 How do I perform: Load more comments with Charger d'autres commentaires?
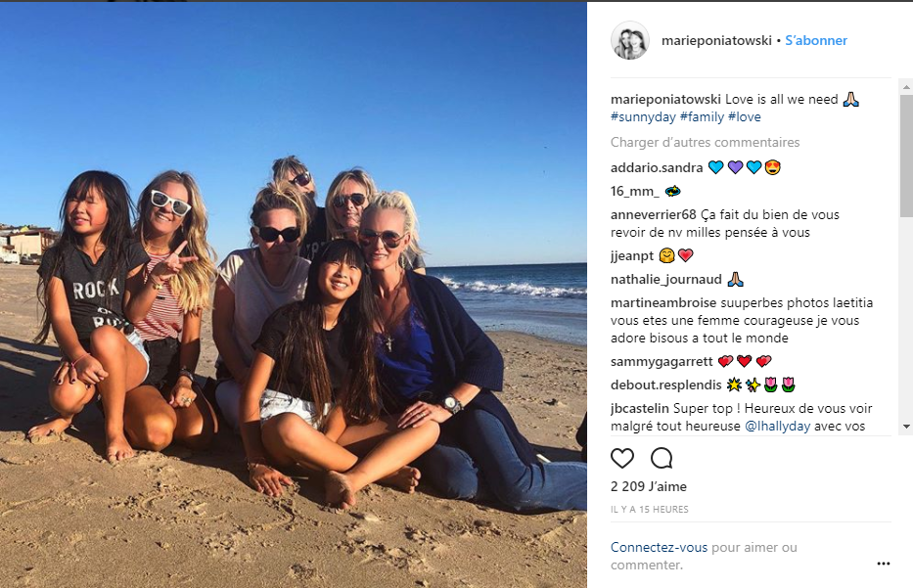pos(705,143)
